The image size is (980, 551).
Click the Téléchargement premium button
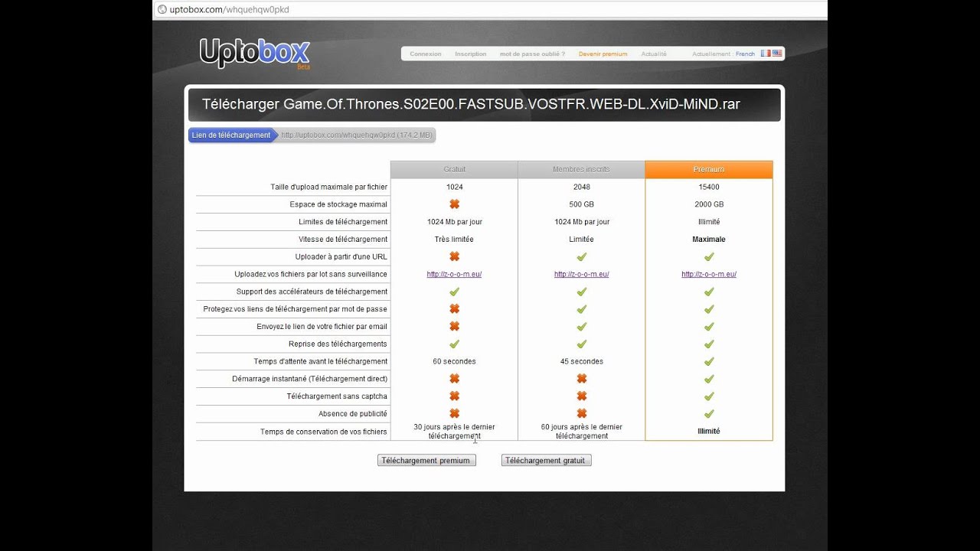tap(426, 460)
